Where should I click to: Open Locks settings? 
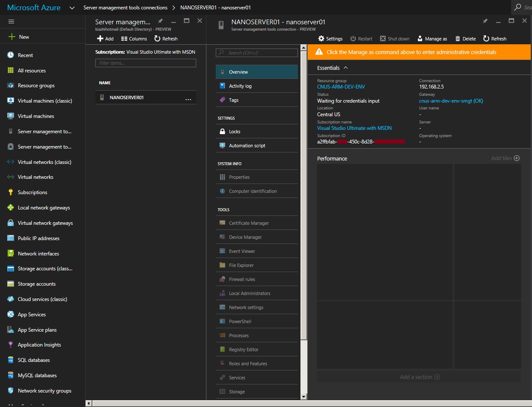tap(257, 132)
